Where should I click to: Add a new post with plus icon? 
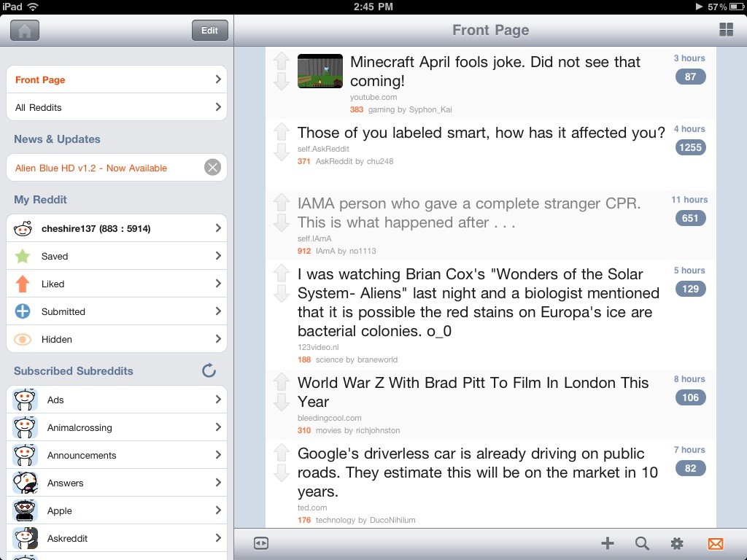(608, 543)
